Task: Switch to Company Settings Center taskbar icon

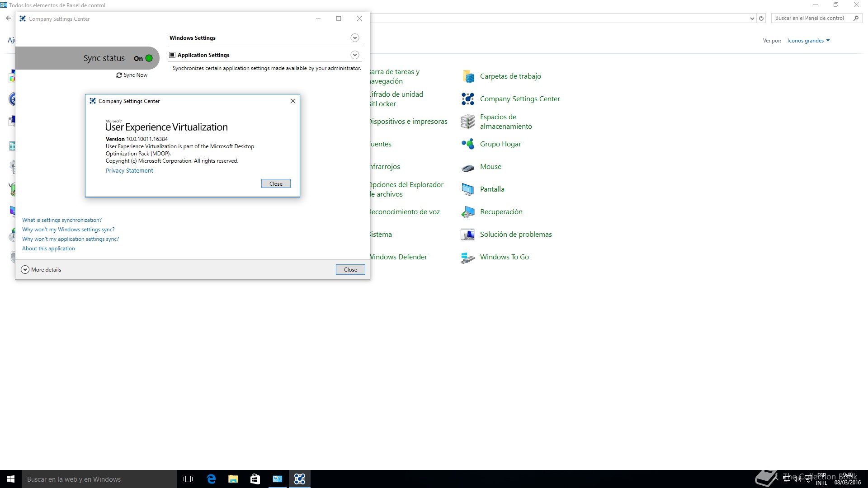Action: 300,479
